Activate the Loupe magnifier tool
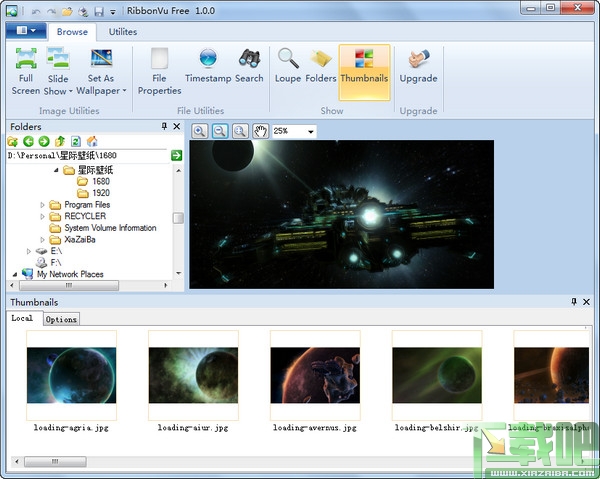The width and height of the screenshot is (600, 479). tap(288, 59)
